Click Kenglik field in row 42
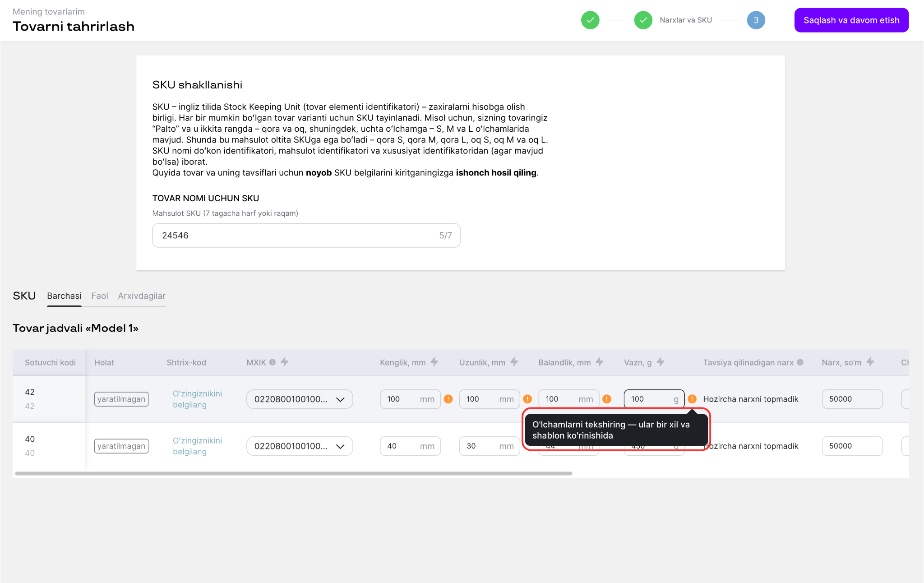This screenshot has height=583, width=924. pos(410,399)
